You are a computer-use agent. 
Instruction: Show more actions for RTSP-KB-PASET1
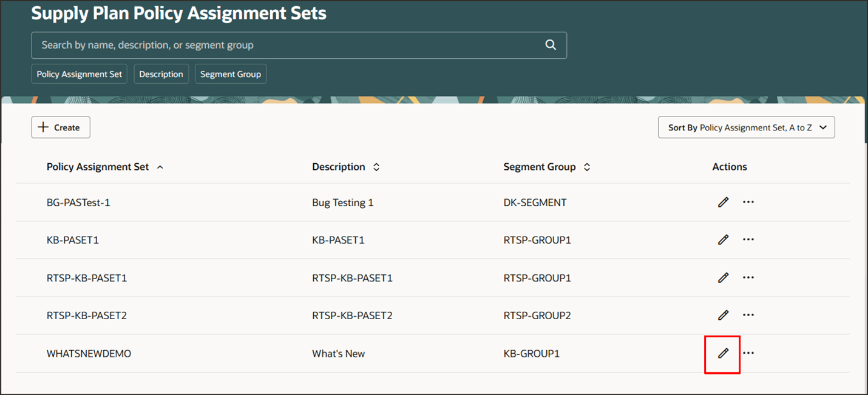(748, 277)
